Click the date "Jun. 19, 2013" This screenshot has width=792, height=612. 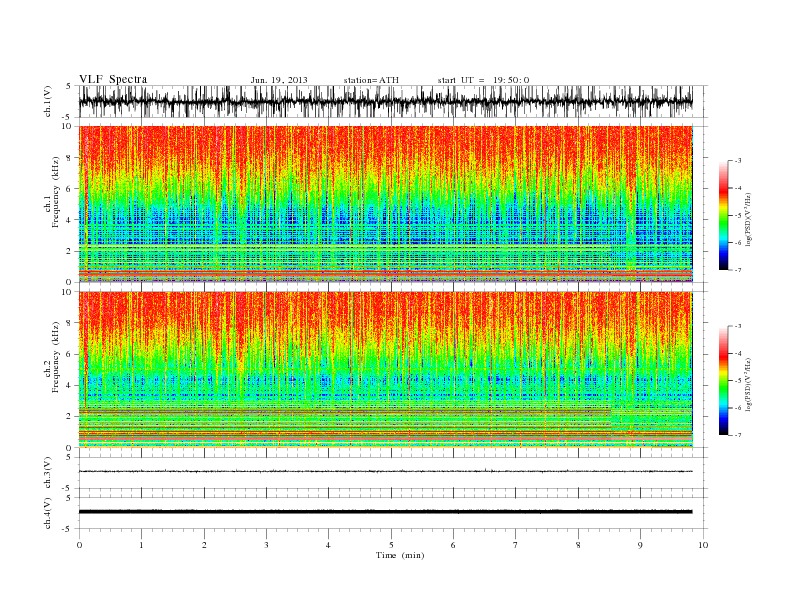(x=279, y=80)
